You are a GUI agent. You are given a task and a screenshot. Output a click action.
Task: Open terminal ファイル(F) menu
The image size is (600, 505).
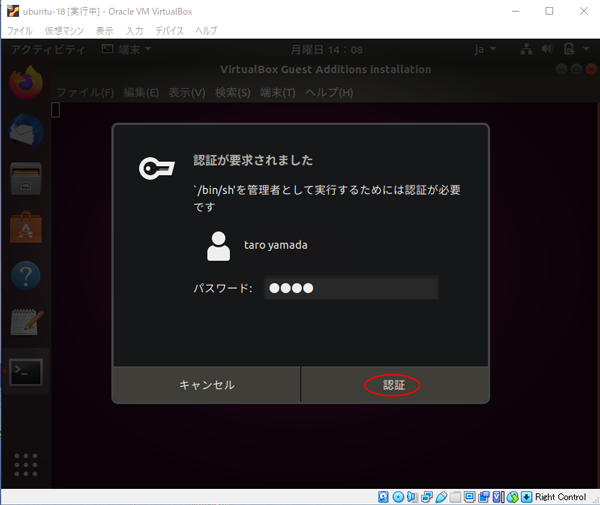pos(85,93)
